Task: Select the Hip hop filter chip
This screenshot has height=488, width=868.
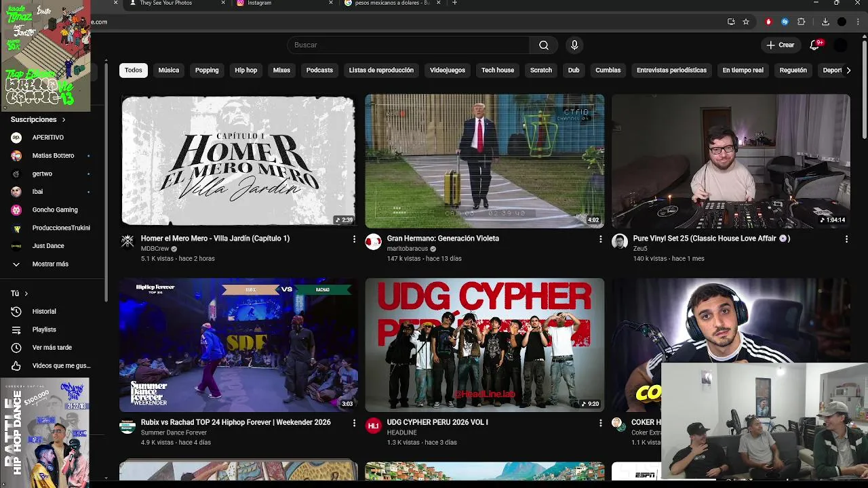Action: pos(246,70)
